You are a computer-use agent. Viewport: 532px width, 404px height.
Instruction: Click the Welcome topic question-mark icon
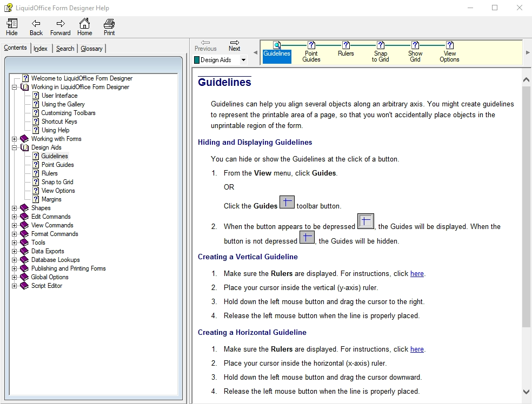pos(25,78)
